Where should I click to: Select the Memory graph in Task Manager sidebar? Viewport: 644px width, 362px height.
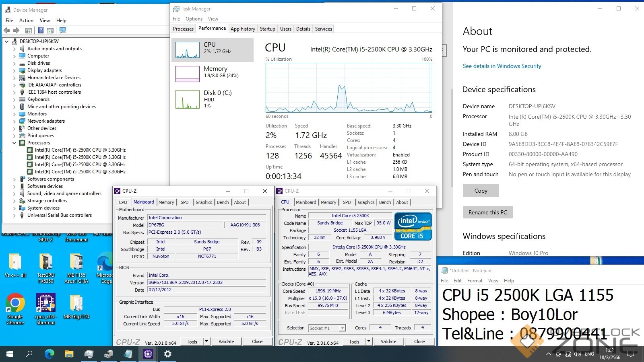click(x=213, y=72)
